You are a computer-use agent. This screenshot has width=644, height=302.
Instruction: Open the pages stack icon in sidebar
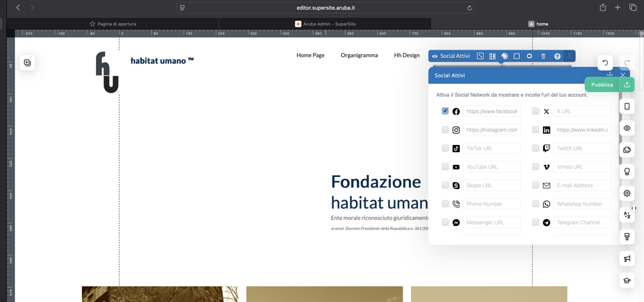[x=627, y=150]
